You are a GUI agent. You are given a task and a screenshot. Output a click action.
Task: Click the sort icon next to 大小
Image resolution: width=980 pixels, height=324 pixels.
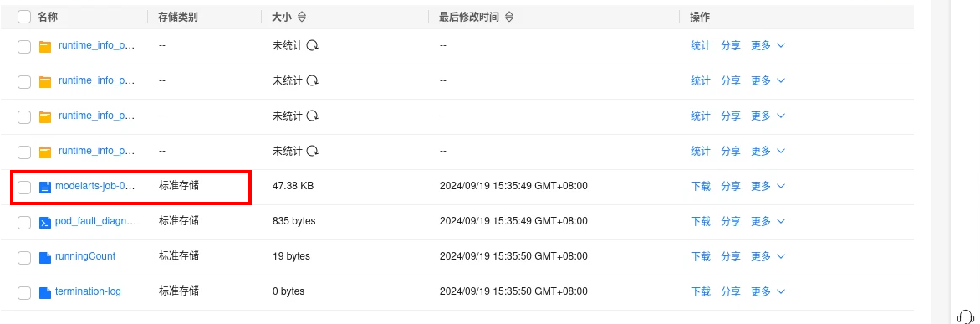302,18
